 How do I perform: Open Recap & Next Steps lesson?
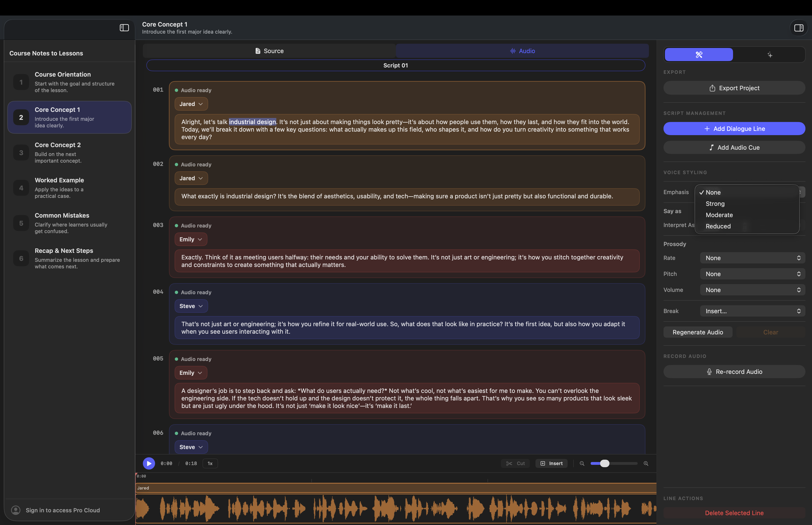(70, 259)
